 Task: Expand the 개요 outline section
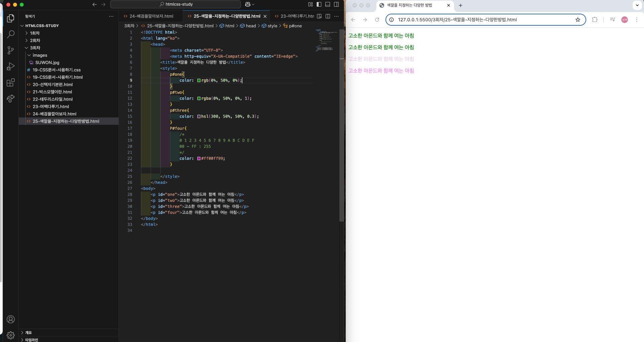68,332
